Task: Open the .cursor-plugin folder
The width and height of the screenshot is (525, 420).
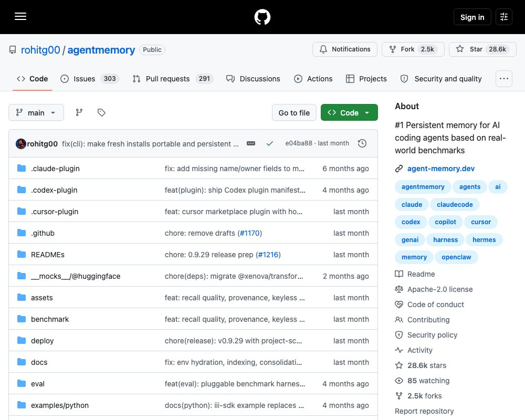Action: pos(55,212)
